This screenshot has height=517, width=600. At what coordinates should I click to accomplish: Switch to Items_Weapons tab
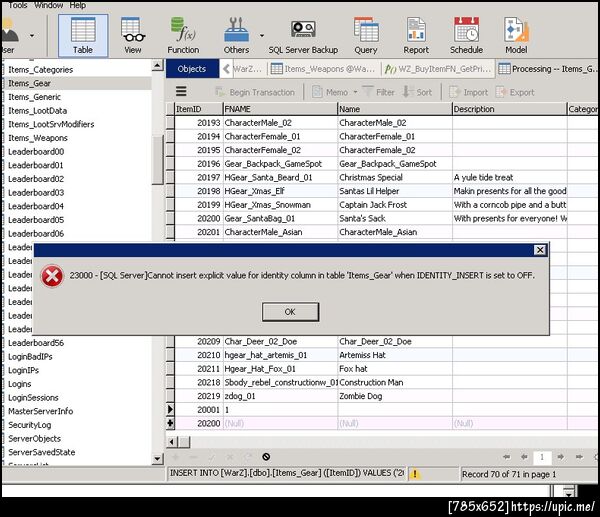click(323, 69)
